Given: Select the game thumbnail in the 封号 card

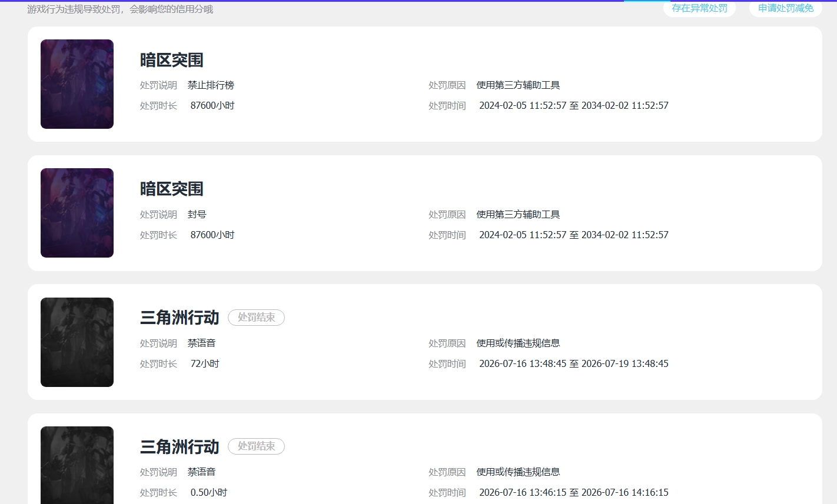Looking at the screenshot, I should 77,213.
